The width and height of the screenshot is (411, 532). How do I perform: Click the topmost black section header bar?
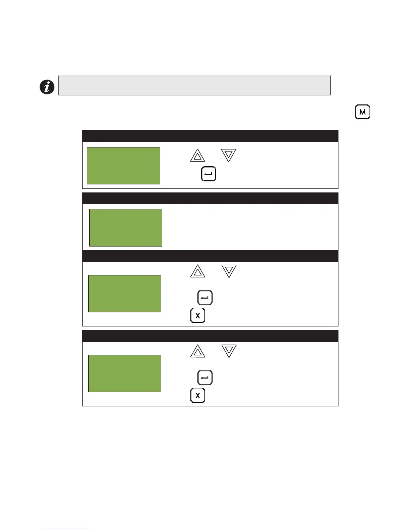(x=210, y=136)
